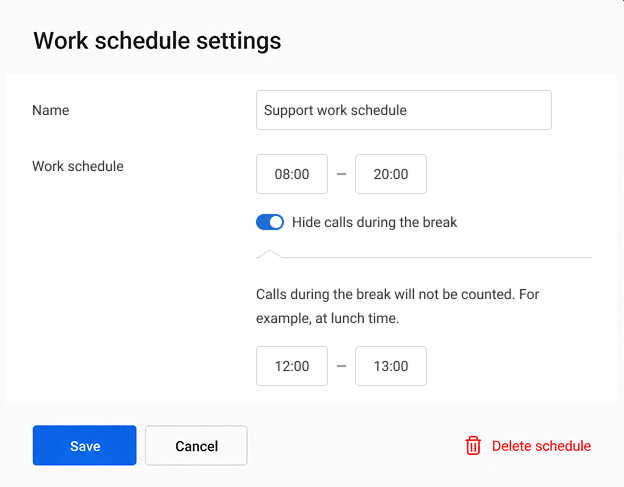Click the Delete schedule link text
The width and height of the screenshot is (624, 487).
pos(541,446)
